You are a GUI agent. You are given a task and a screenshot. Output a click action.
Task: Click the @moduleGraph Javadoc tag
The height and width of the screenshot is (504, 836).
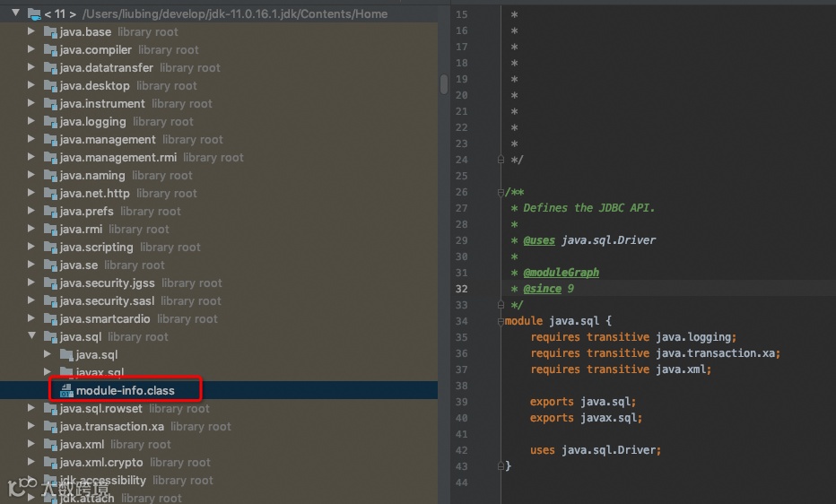(x=561, y=273)
